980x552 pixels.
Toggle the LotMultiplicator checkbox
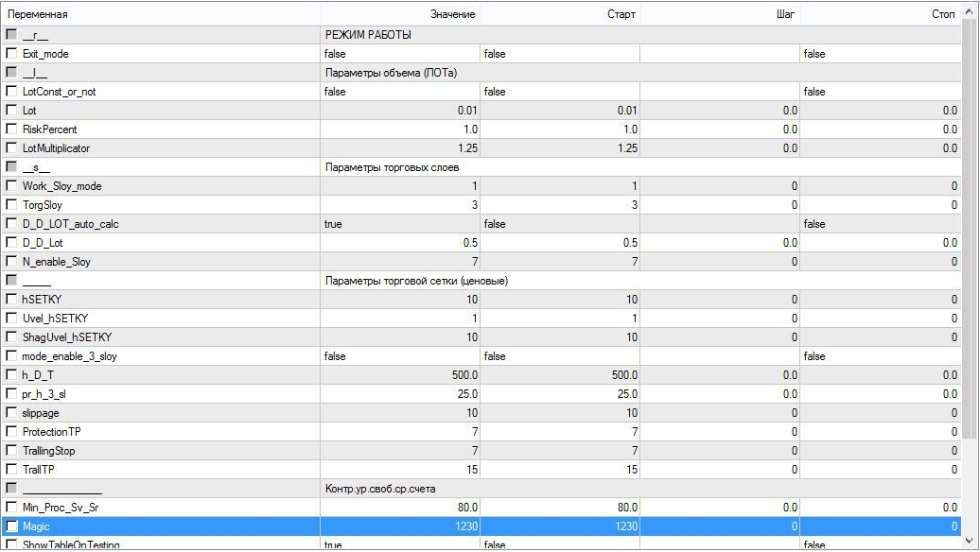pos(11,148)
